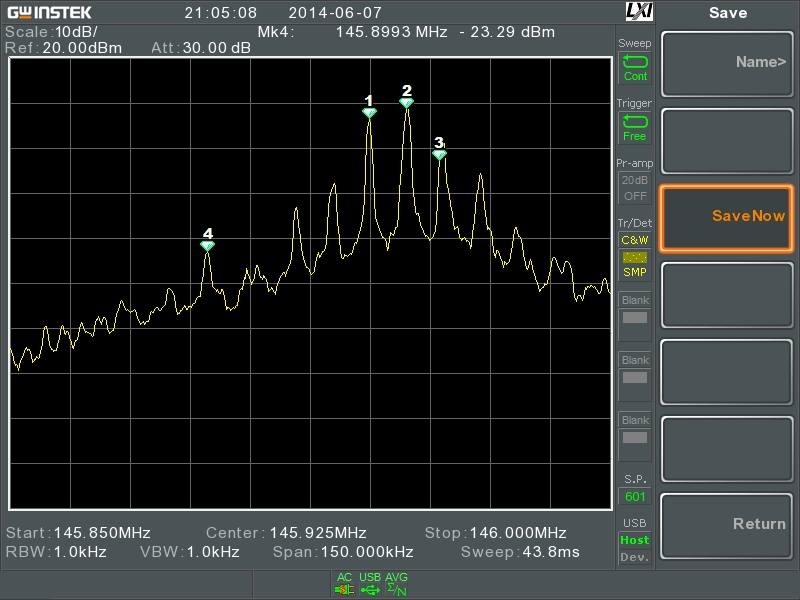
Task: Click the AVG averaging status icon
Action: click(396, 584)
